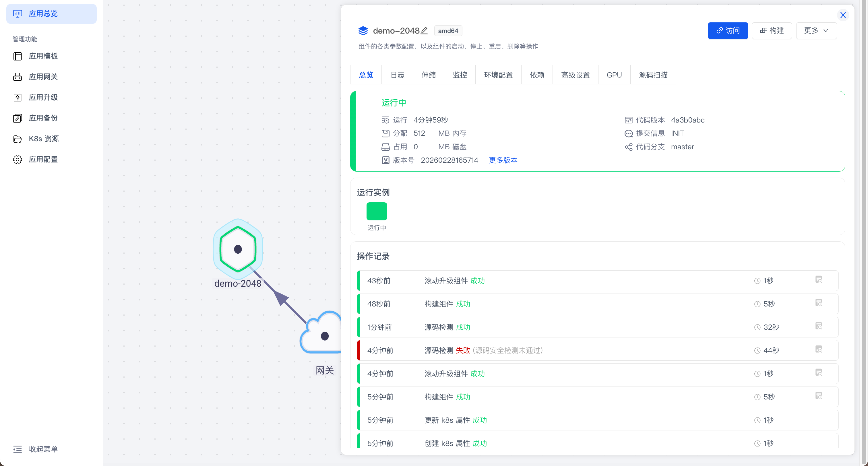
Task: Switch to the 日志 tab
Action: (x=397, y=75)
